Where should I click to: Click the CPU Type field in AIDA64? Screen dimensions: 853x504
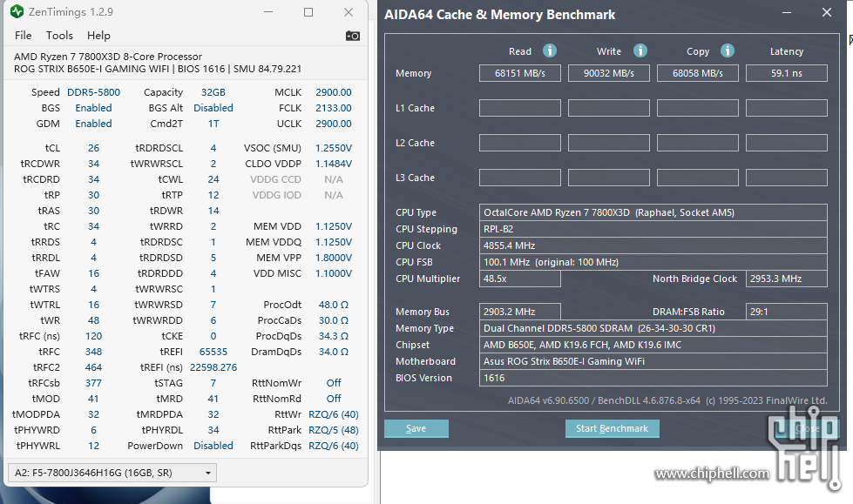coord(653,212)
